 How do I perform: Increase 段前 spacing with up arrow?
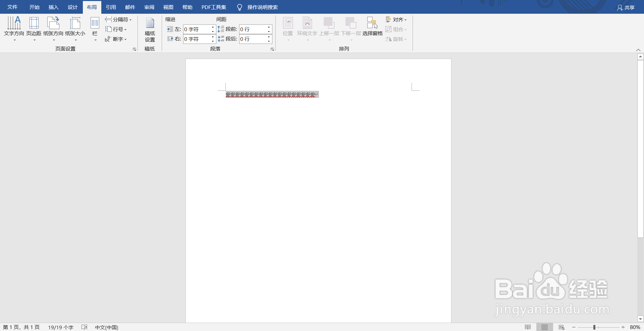click(269, 27)
